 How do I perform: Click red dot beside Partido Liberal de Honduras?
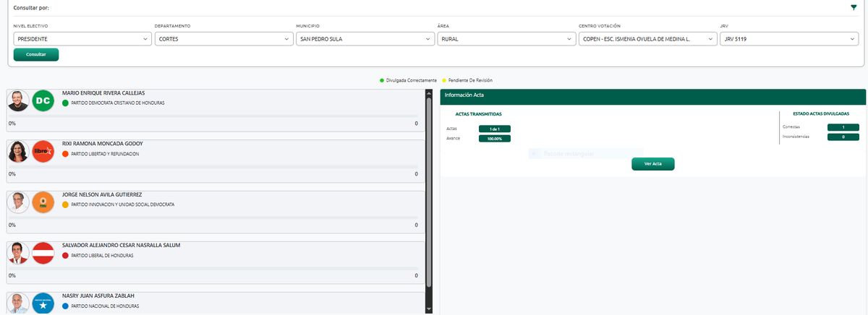click(x=65, y=255)
